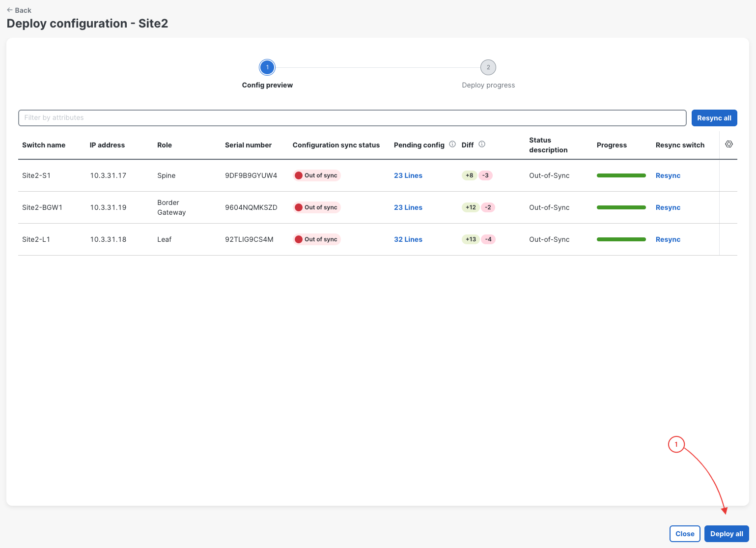Click the red Out of sync badge for Site2-S1
Screen dimensions: 756x548
316,175
